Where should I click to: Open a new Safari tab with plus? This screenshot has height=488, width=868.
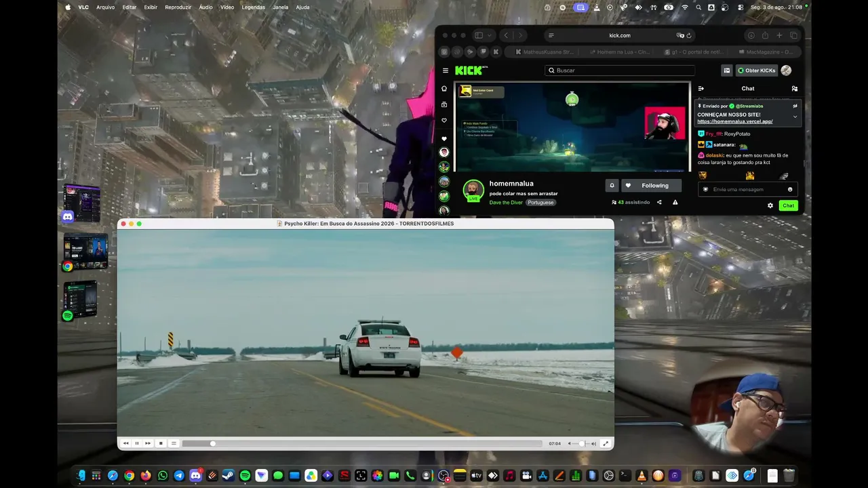click(x=779, y=35)
